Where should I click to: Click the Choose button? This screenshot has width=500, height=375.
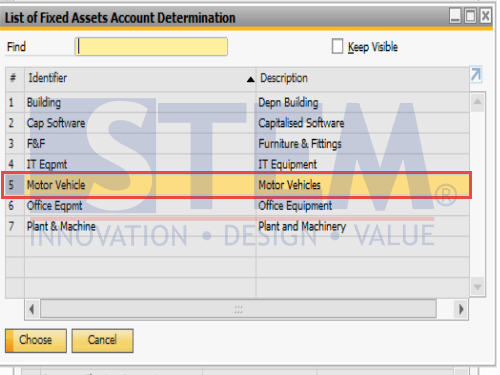[x=36, y=340]
